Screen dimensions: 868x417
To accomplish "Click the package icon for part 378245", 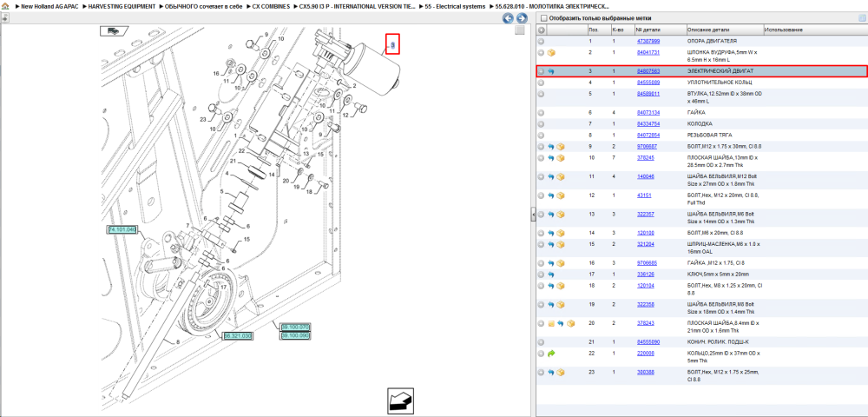I will pos(561,158).
